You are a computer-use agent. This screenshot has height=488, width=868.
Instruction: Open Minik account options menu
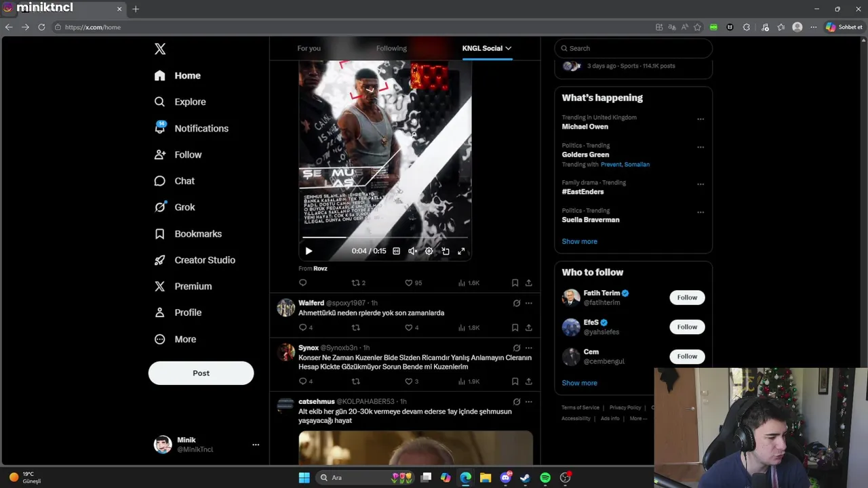[256, 445]
